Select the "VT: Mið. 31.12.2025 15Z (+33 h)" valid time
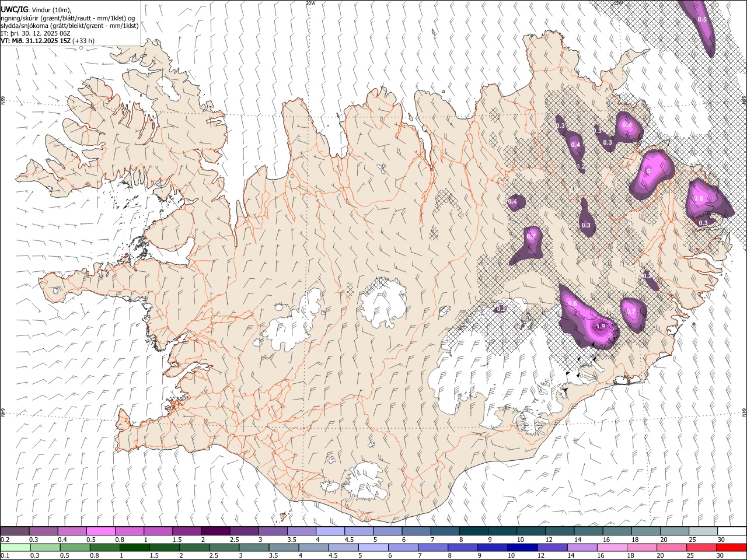747x560 pixels. pos(47,41)
